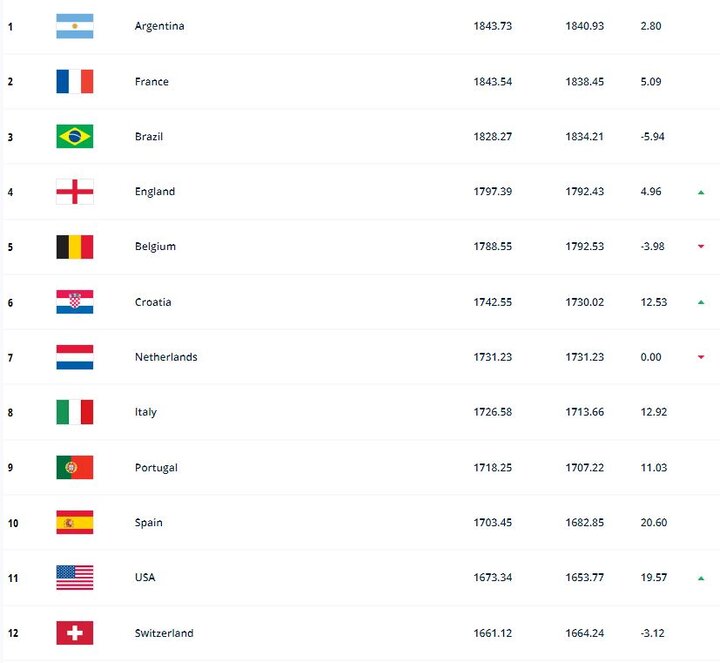The height and width of the screenshot is (663, 720).
Task: Open the Netherlands team name link
Action: pyautogui.click(x=166, y=357)
